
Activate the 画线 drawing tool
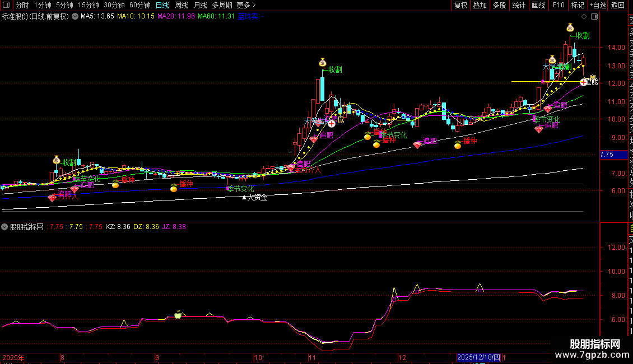tap(538, 5)
